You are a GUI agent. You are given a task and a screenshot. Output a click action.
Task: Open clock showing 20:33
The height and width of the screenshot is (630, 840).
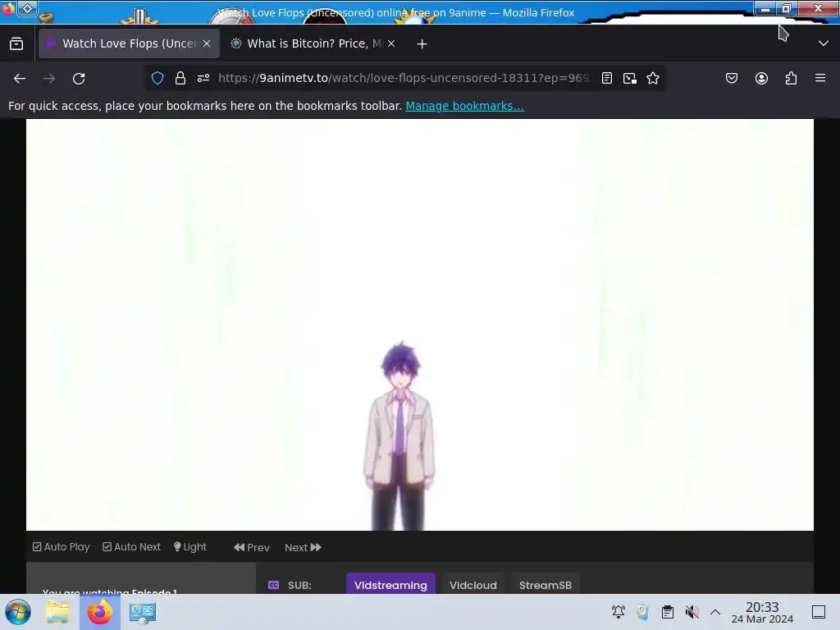762,612
